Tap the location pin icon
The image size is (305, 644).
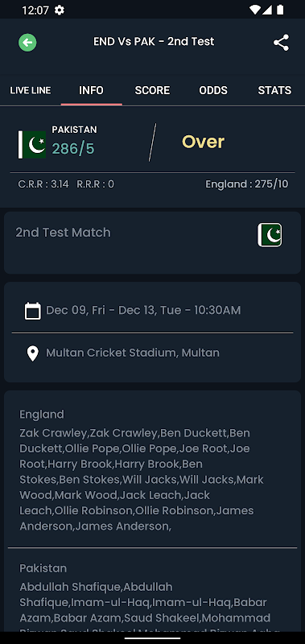pyautogui.click(x=32, y=353)
